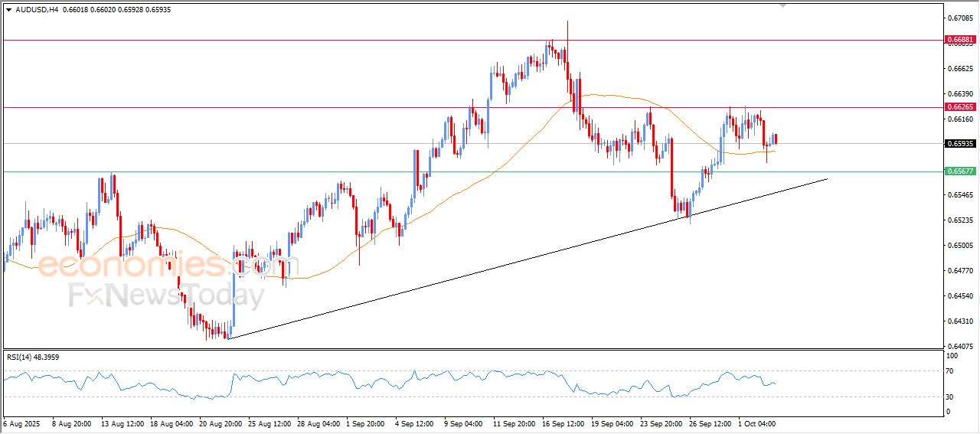
Task: Click the 0.67085 price scale value
Action: point(960,18)
